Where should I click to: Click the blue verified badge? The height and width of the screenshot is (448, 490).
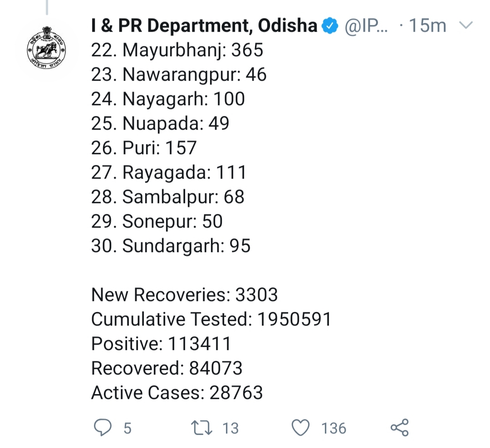pos(330,26)
